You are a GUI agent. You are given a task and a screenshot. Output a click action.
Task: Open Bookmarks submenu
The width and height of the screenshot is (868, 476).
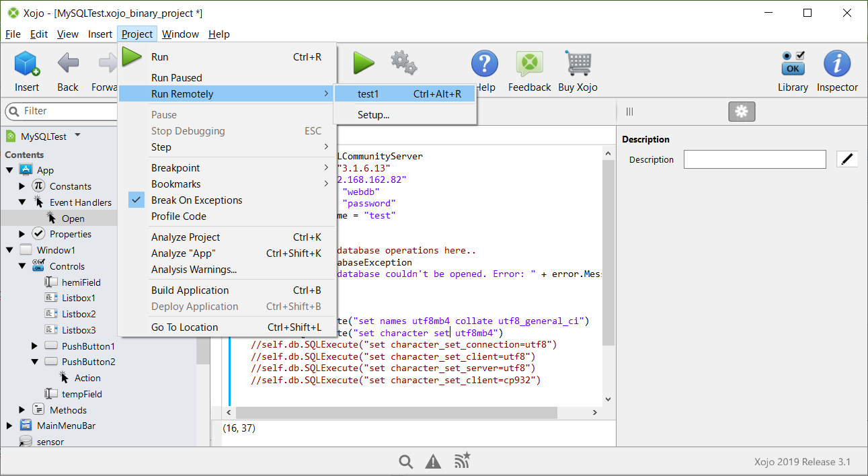pos(227,184)
